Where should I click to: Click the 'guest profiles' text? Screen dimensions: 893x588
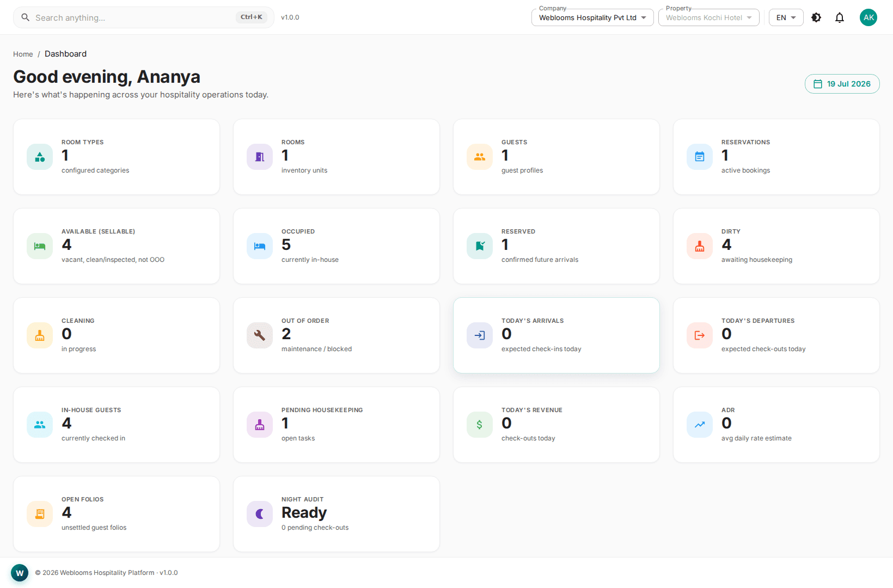(522, 170)
